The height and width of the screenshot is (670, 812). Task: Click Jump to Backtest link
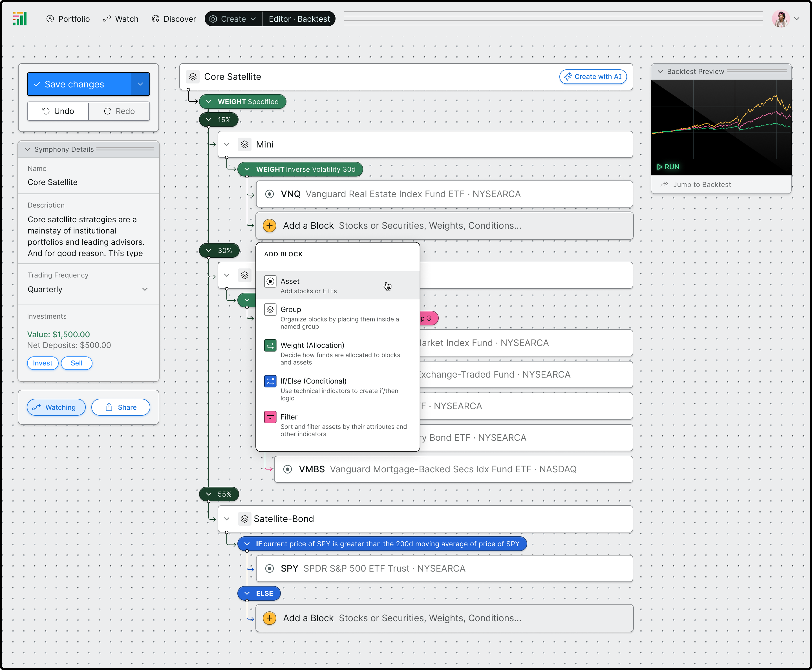pos(701,184)
